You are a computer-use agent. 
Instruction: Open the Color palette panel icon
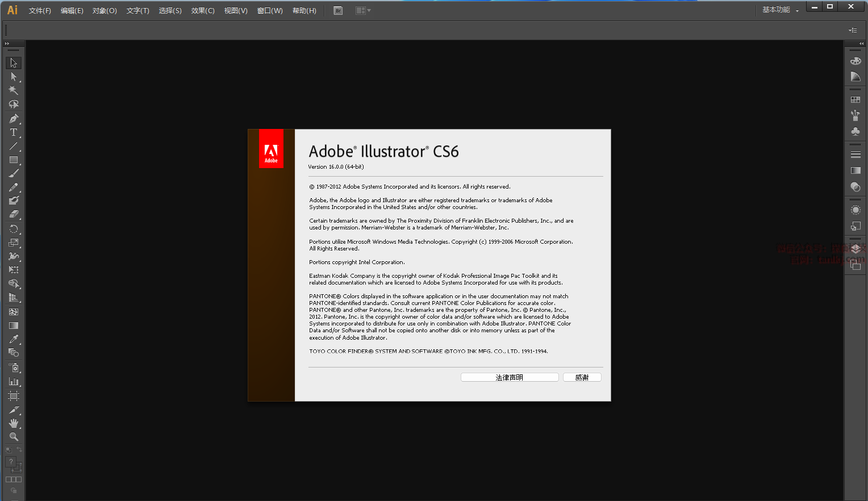click(x=856, y=61)
